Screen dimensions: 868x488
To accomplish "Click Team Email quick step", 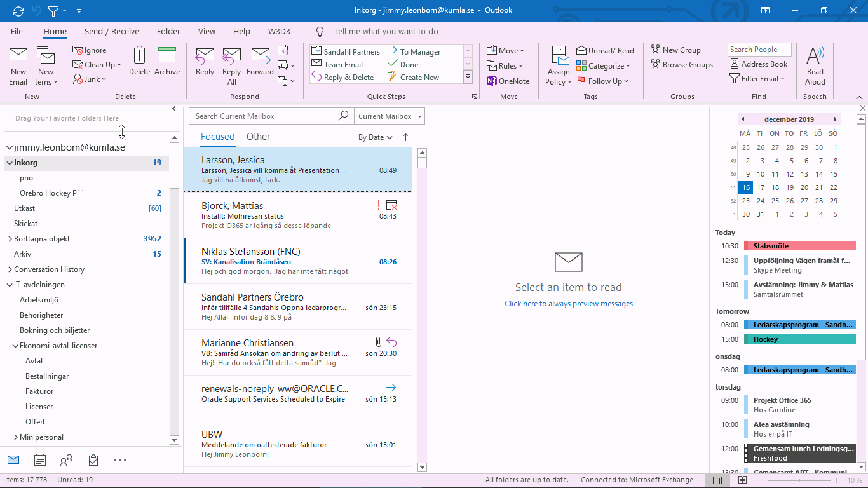I will click(x=337, y=64).
